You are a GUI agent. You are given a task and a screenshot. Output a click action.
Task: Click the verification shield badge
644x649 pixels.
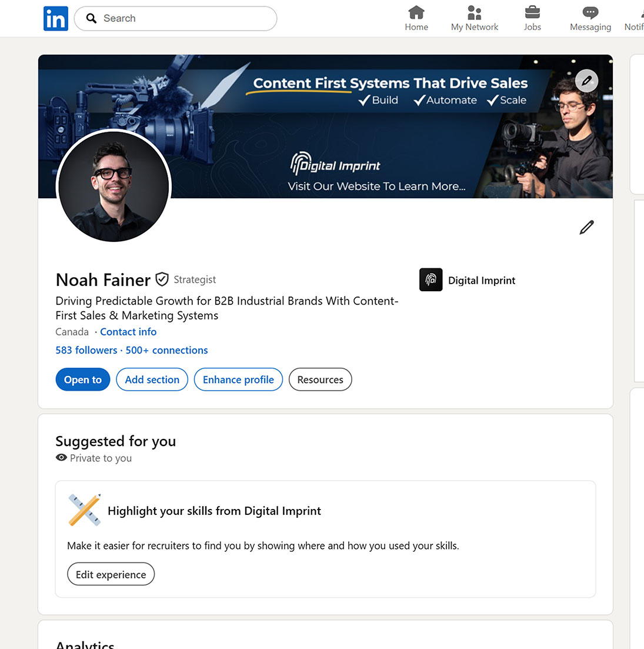162,279
